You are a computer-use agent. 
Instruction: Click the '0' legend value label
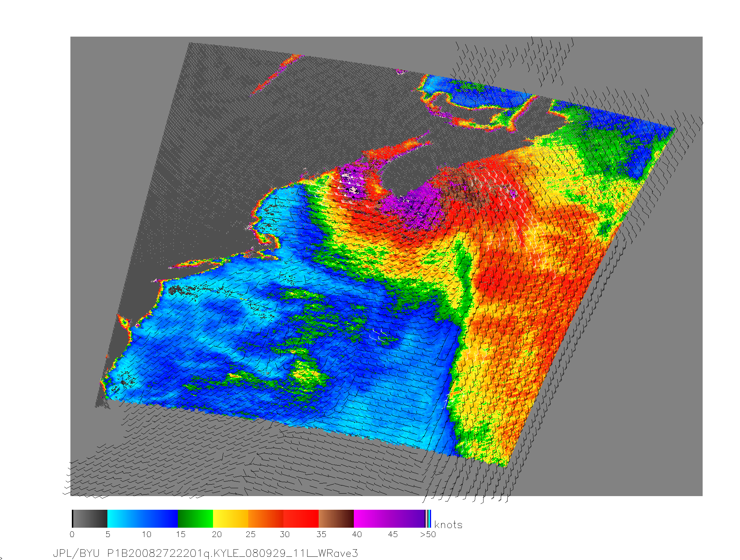click(72, 534)
